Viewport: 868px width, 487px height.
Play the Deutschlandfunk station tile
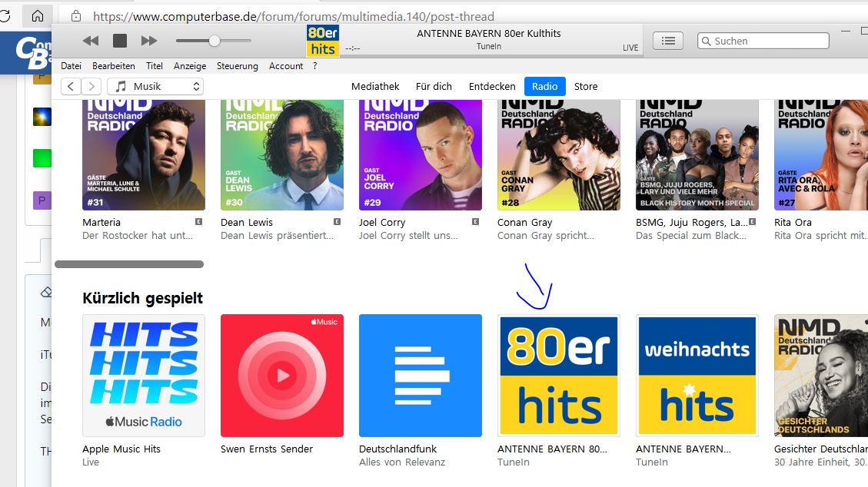click(x=420, y=376)
